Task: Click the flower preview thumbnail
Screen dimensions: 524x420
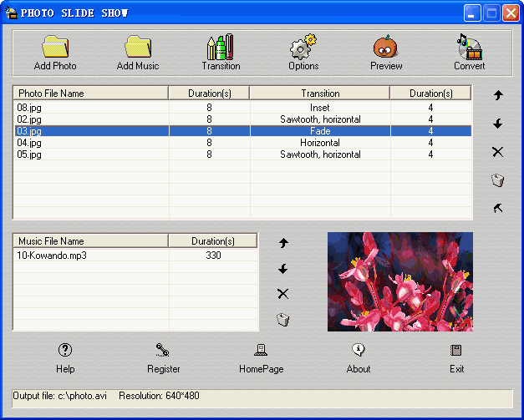Action: (x=399, y=281)
